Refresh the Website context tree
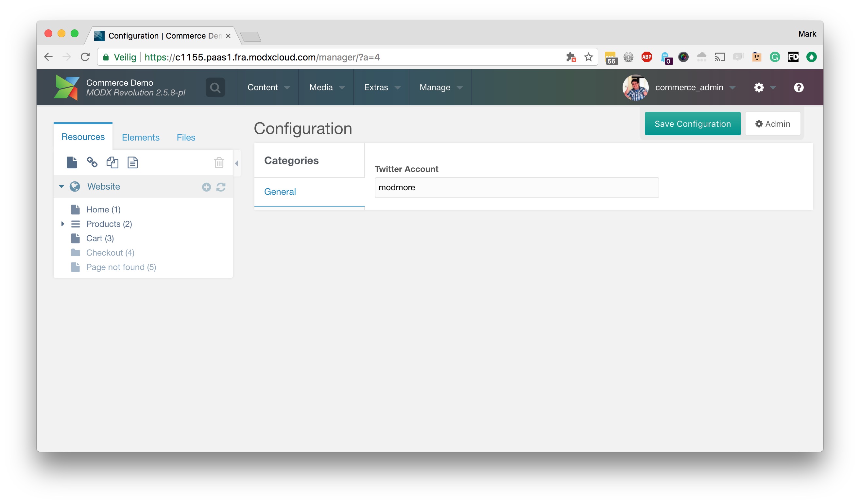 221,187
